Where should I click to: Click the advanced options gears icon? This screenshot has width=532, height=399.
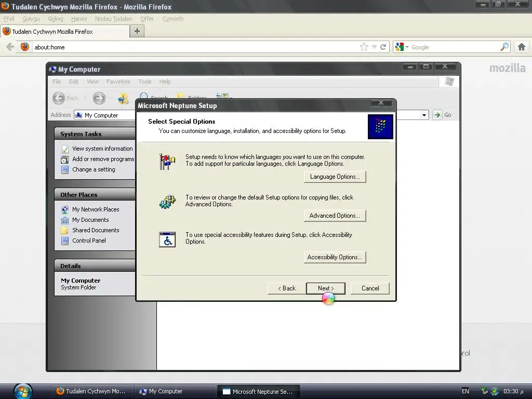pyautogui.click(x=167, y=202)
